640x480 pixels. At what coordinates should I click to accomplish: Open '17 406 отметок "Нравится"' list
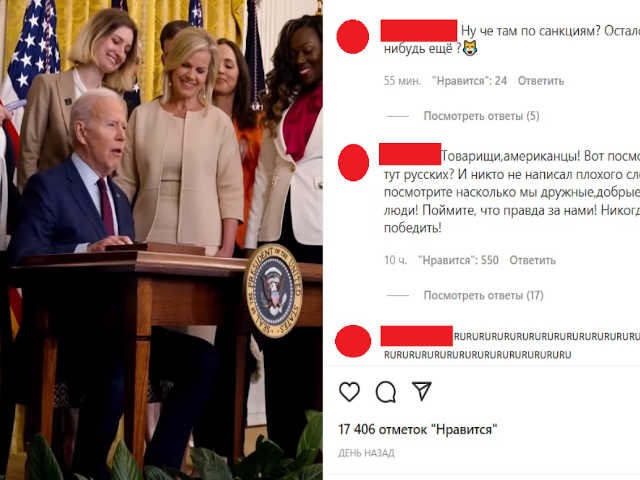(x=418, y=429)
